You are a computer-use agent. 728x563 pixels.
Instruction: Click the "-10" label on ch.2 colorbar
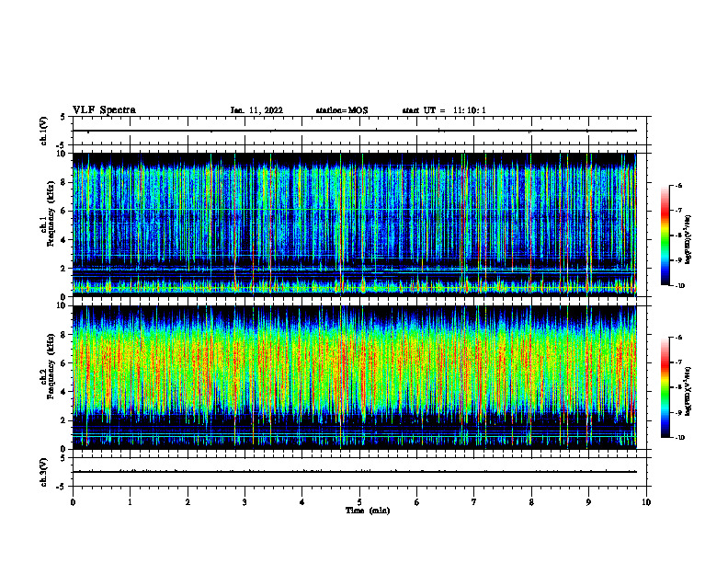(x=679, y=438)
